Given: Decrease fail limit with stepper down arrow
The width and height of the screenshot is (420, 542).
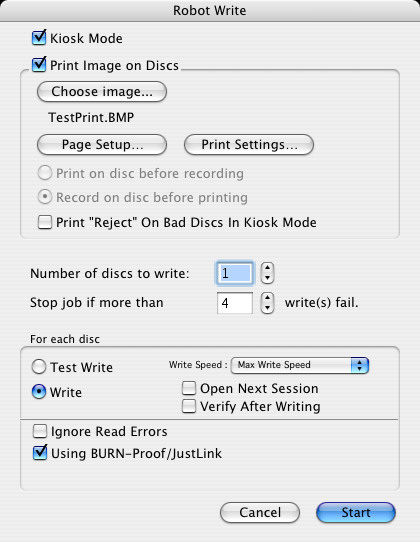Looking at the screenshot, I should (268, 308).
